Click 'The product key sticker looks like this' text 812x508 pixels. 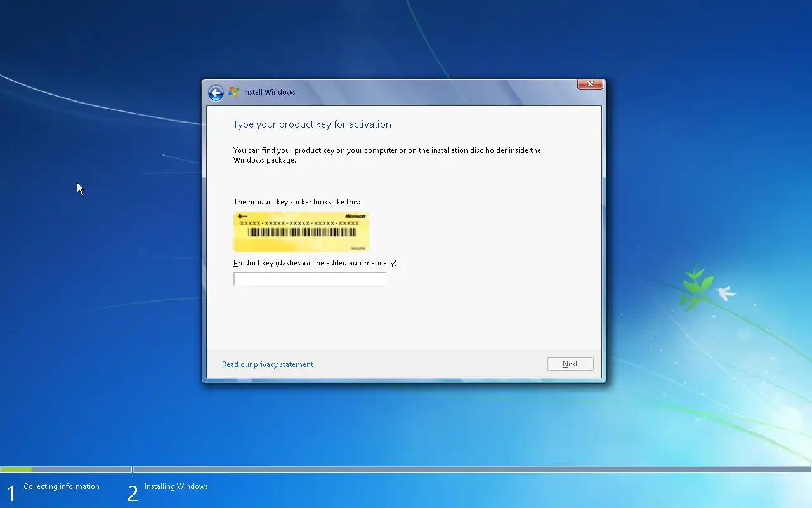tap(297, 202)
